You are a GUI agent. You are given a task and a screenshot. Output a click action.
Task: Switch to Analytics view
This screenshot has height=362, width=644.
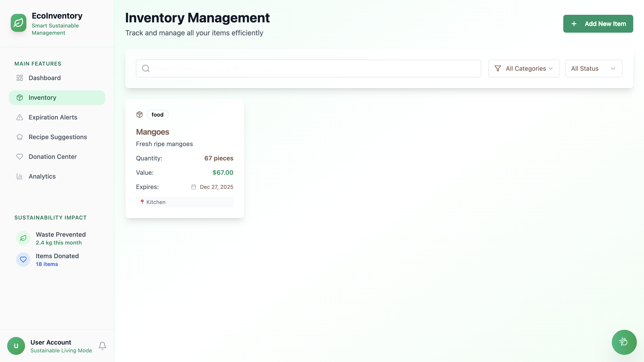point(42,176)
